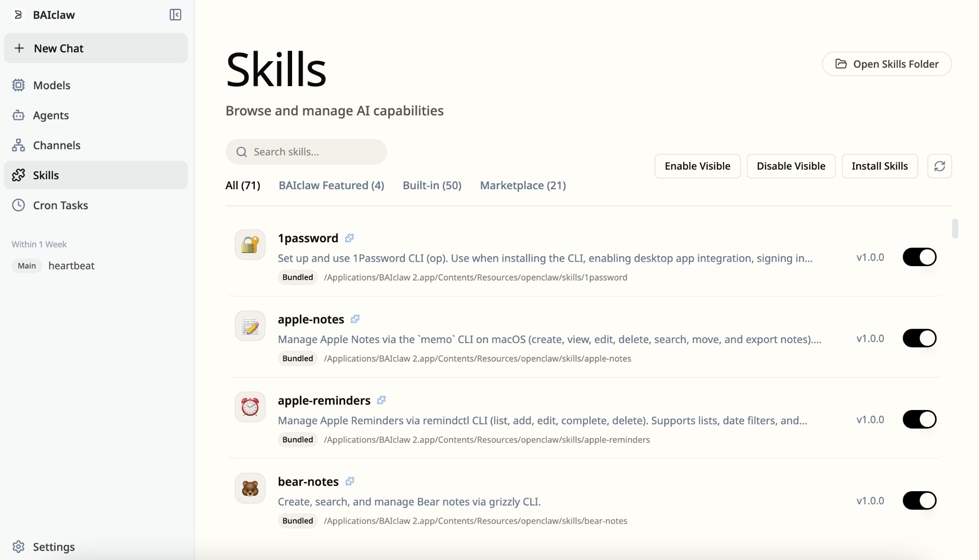Screen dimensions: 979x560
Task: Open the Models sidebar icon
Action: [18, 85]
